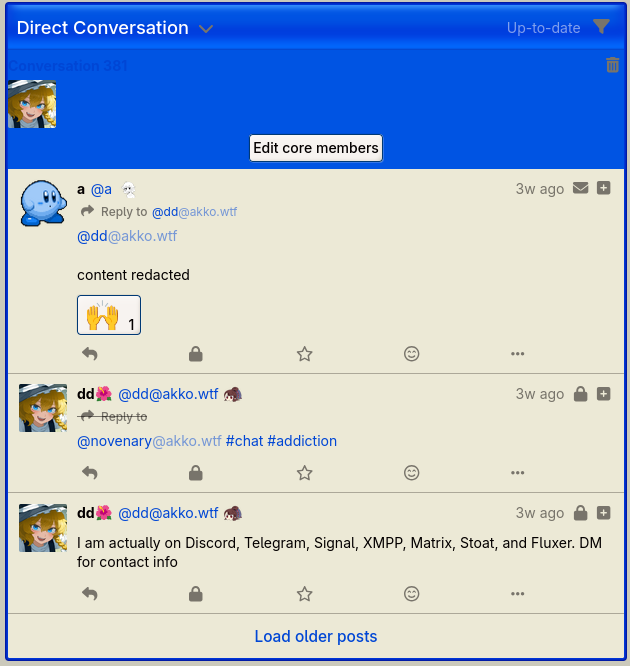Reply to the Discord, Telegram post
The image size is (630, 666).
coord(90,593)
